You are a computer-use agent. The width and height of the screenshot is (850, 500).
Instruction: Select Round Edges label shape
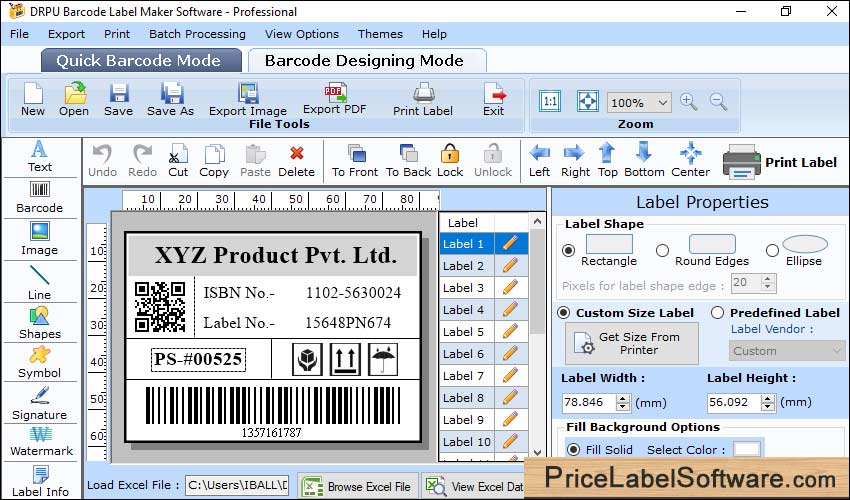point(662,250)
